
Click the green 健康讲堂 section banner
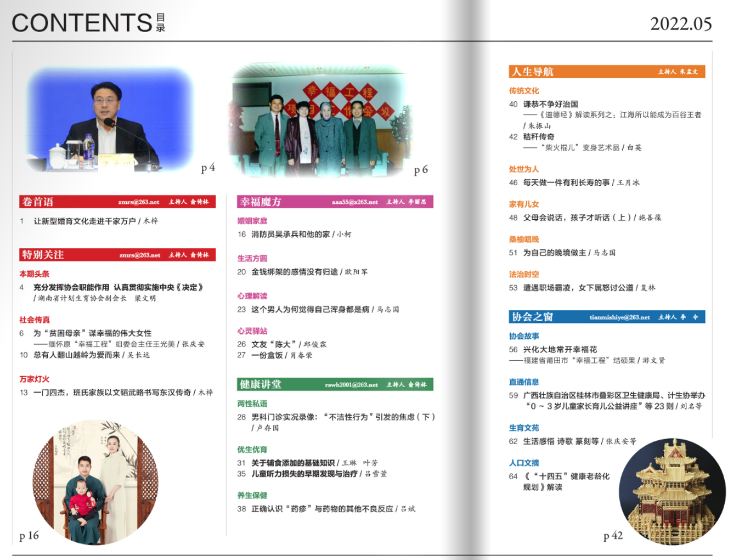tap(335, 384)
